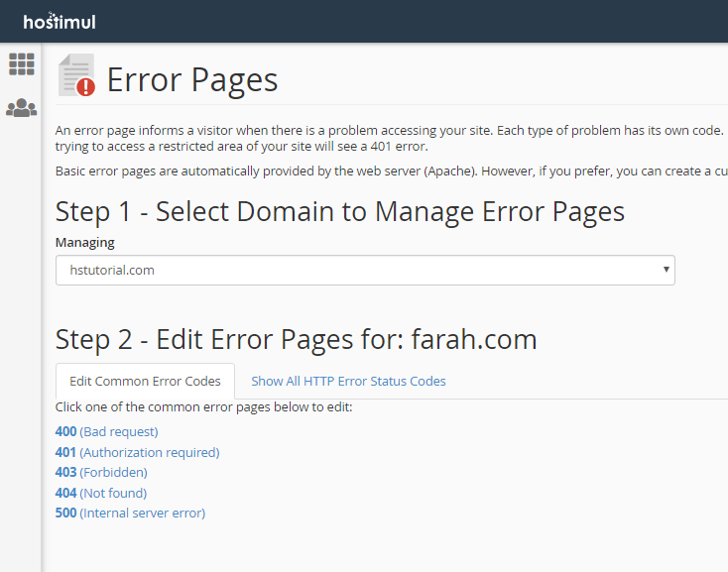728x572 pixels.
Task: Open 500 (Internal server error) link
Action: (x=130, y=514)
